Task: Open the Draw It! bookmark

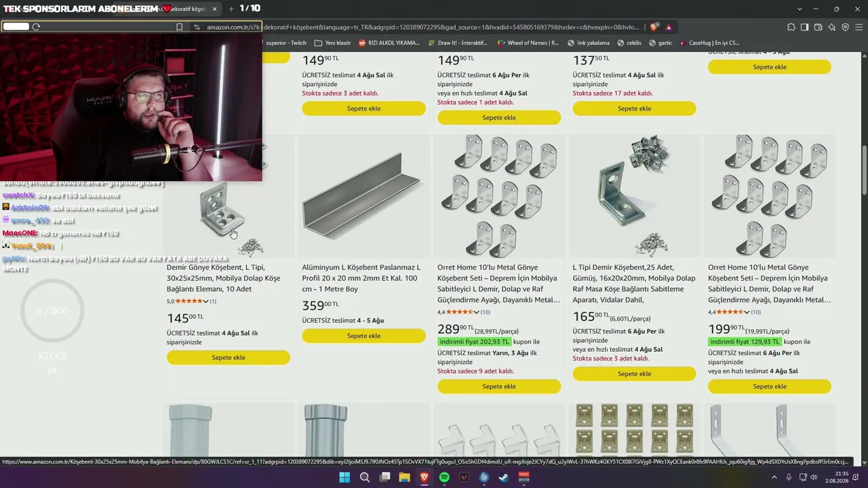Action: 457,43
